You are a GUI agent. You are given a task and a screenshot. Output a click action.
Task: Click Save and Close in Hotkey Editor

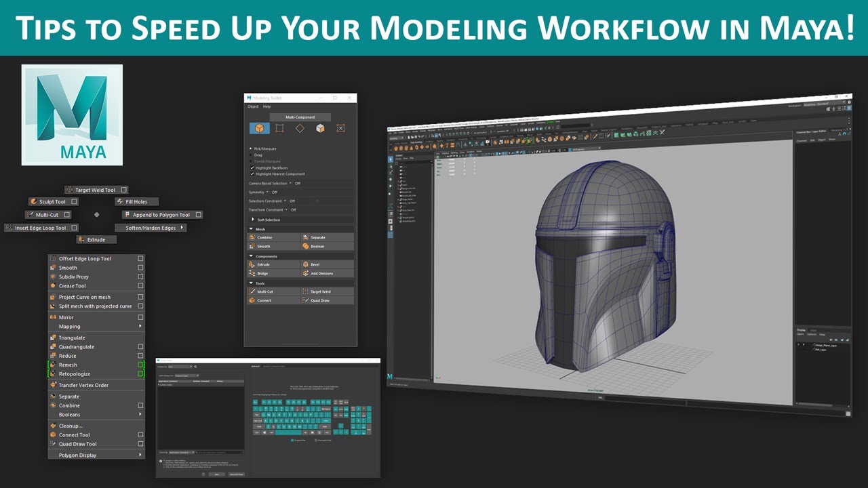coord(236,474)
